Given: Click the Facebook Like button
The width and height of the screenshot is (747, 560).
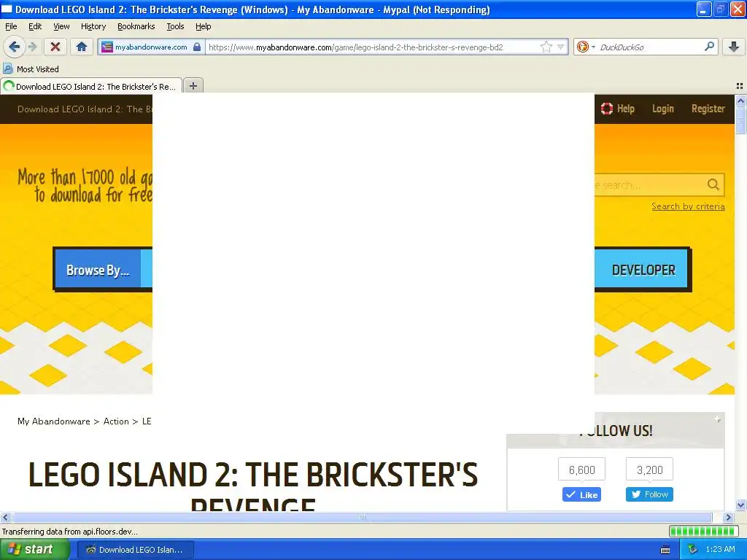Looking at the screenshot, I should [581, 494].
